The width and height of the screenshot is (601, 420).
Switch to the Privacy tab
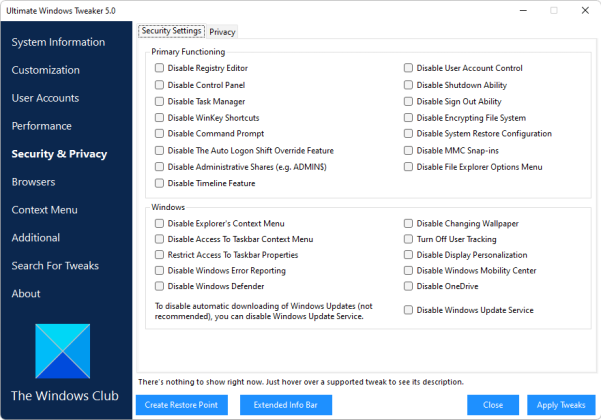[x=222, y=32]
